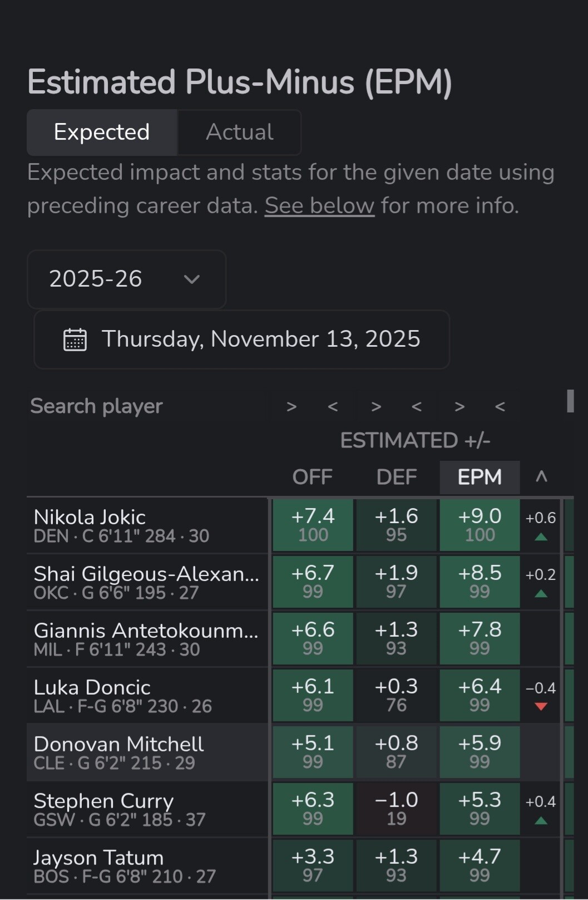Select the EPM column header
The image size is (588, 900).
tap(480, 477)
